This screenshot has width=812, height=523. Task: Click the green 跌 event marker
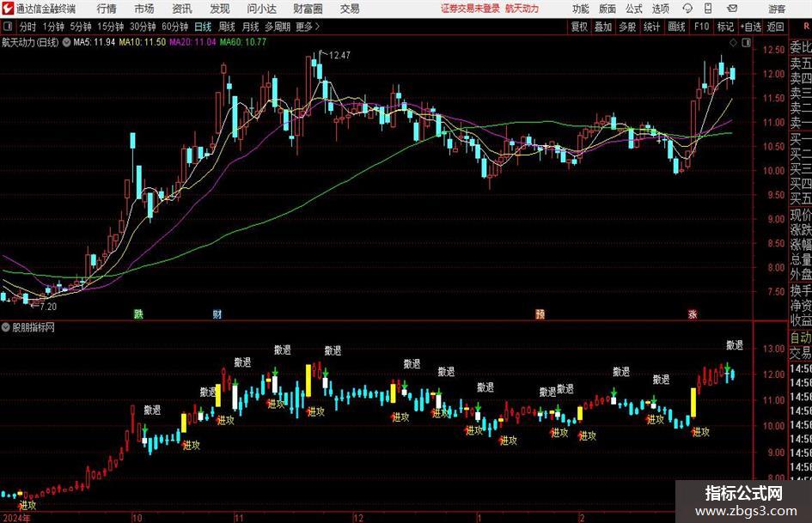click(138, 313)
